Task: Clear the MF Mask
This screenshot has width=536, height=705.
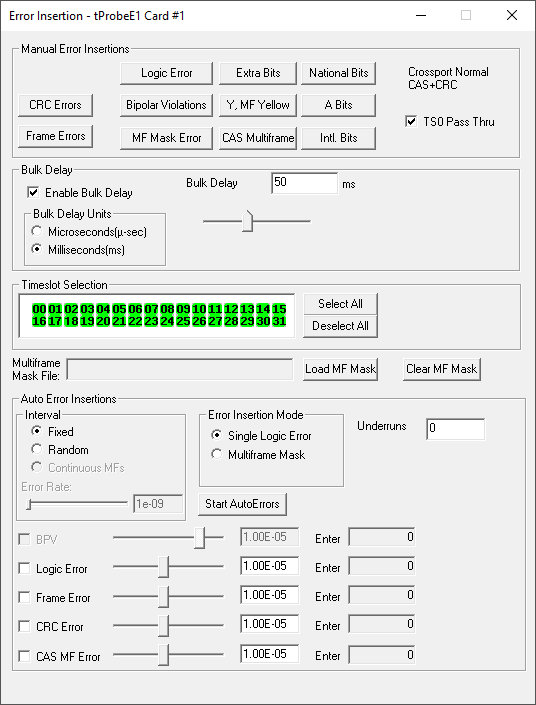Action: [x=442, y=369]
